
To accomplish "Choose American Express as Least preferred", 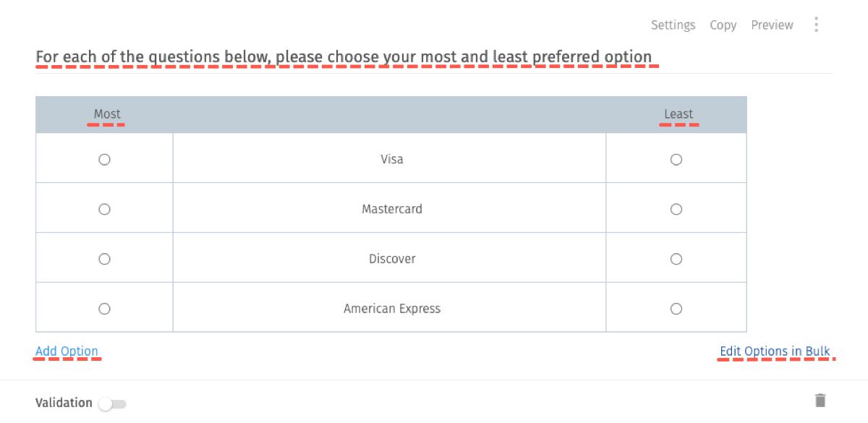I will (x=676, y=308).
